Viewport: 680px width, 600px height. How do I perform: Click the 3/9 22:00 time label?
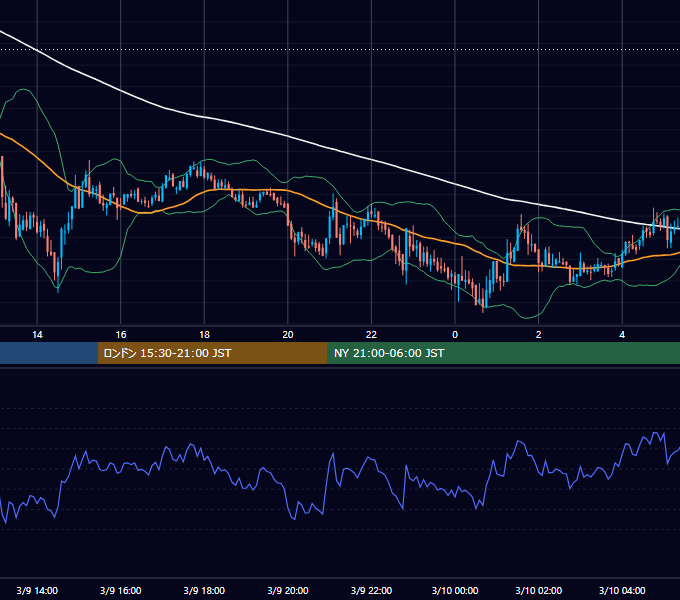tap(371, 590)
